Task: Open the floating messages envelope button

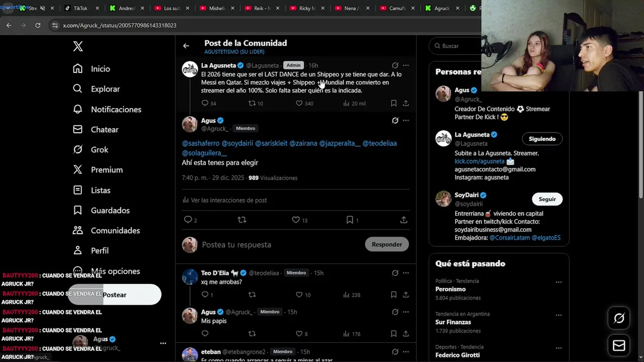Action: coord(619,346)
